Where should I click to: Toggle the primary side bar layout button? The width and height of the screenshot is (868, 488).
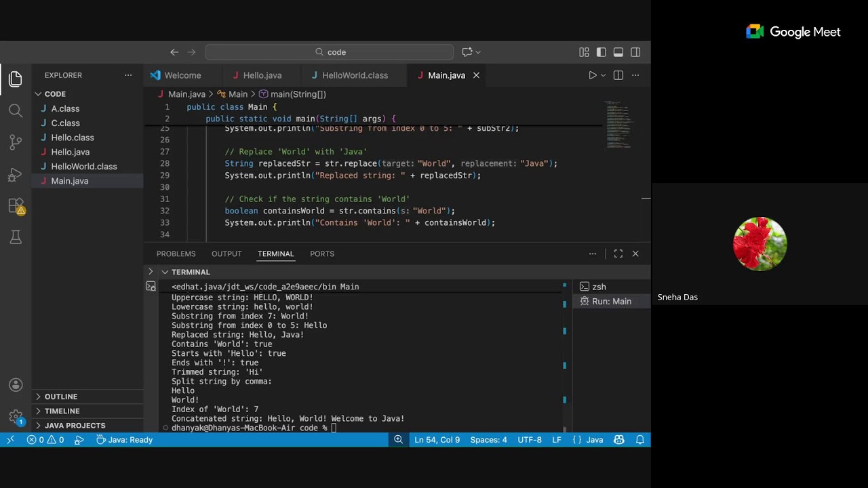pyautogui.click(x=601, y=52)
